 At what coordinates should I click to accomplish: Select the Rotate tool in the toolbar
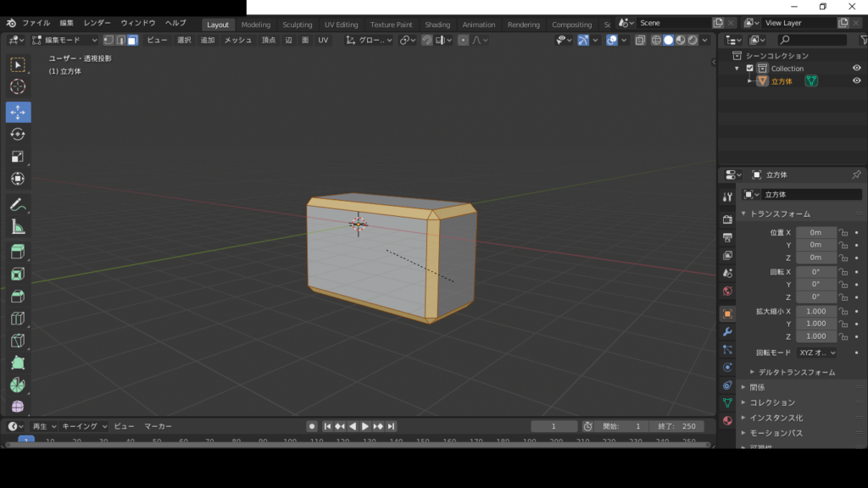(18, 134)
